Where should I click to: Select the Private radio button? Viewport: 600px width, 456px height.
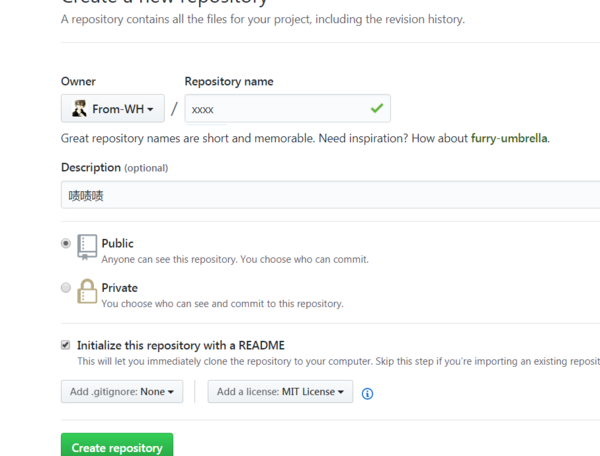click(66, 288)
